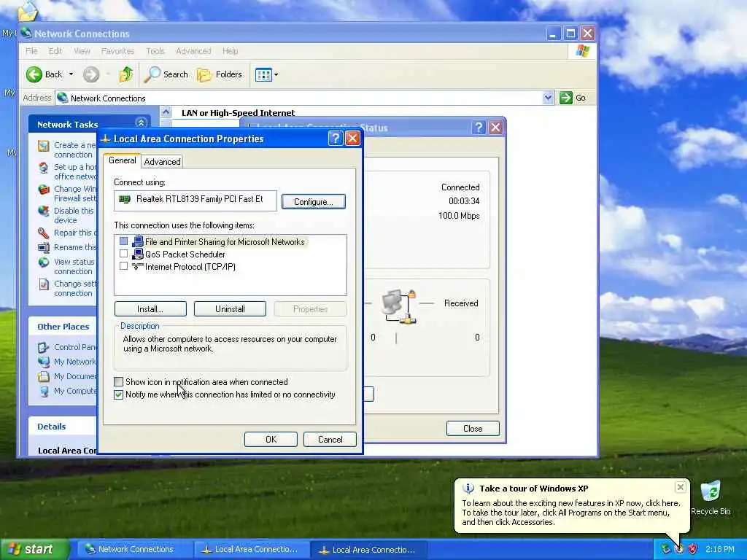This screenshot has width=747, height=560.
Task: Open My Documents link
Action: pos(75,376)
